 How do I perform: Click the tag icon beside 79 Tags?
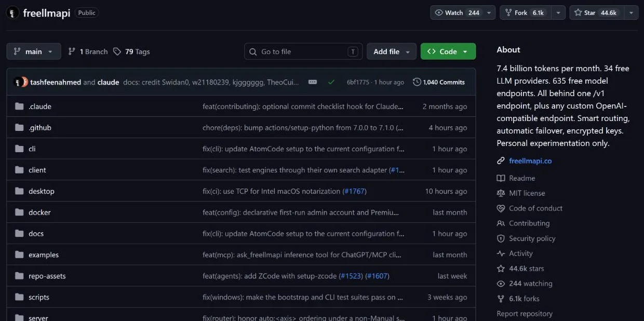117,51
